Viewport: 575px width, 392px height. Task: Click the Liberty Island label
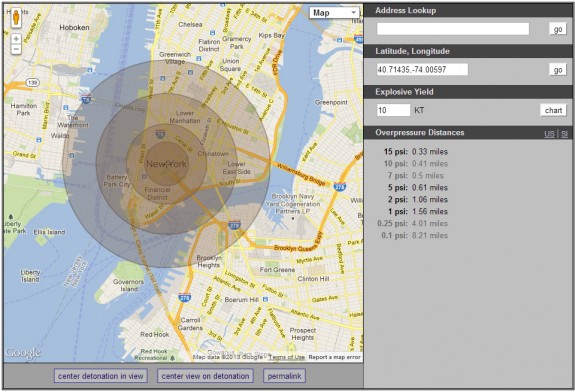click(30, 276)
